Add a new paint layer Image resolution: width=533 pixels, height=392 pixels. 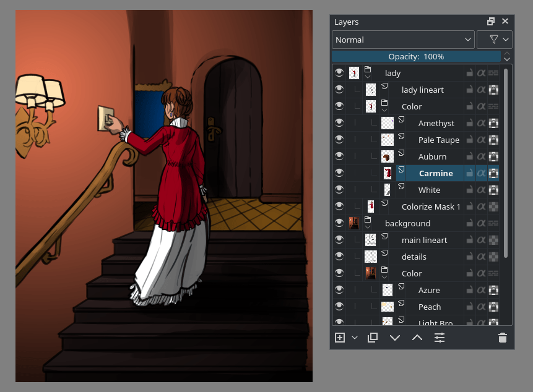(339, 338)
